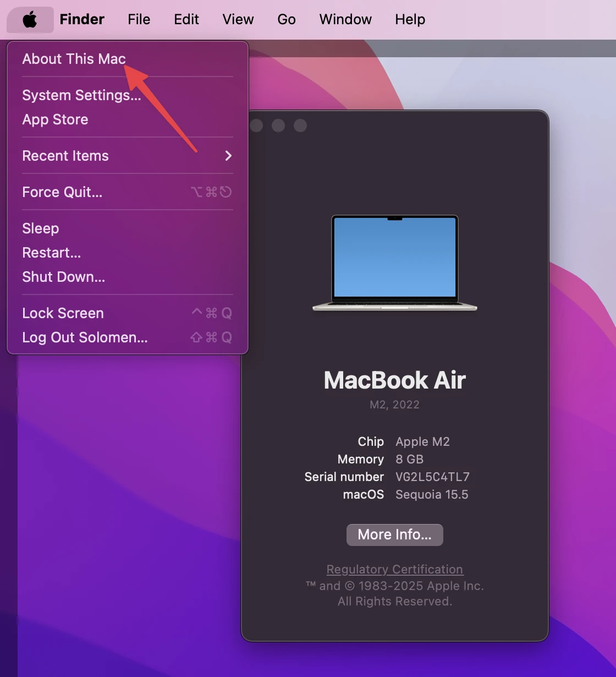Screen dimensions: 616x677
Task: Click the minimize button of About window
Action: [x=278, y=125]
